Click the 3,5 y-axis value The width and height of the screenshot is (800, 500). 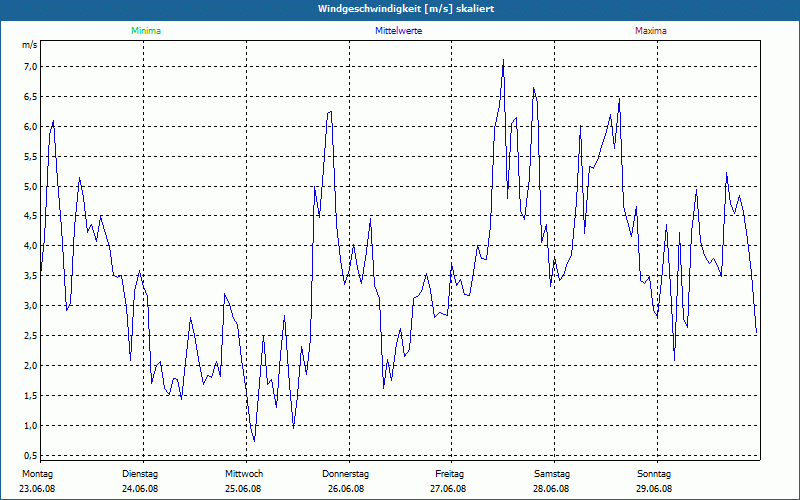click(31, 276)
